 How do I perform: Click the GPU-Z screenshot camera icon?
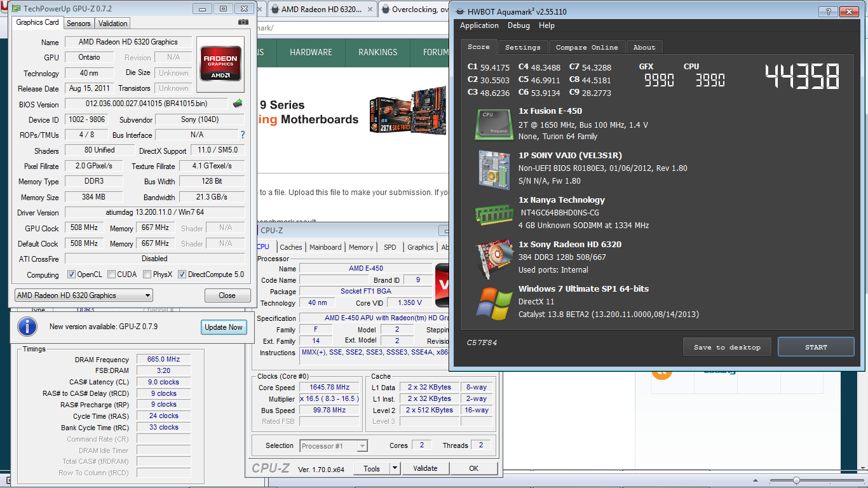[243, 22]
